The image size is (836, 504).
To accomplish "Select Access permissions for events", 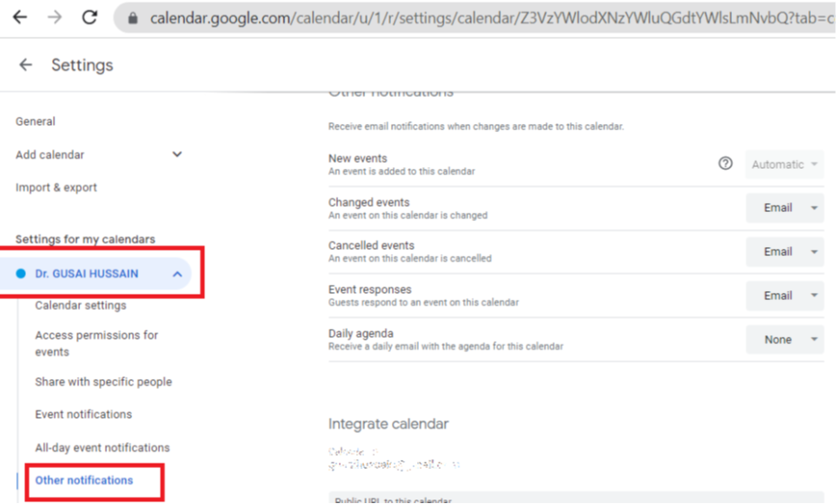I will pyautogui.click(x=96, y=343).
